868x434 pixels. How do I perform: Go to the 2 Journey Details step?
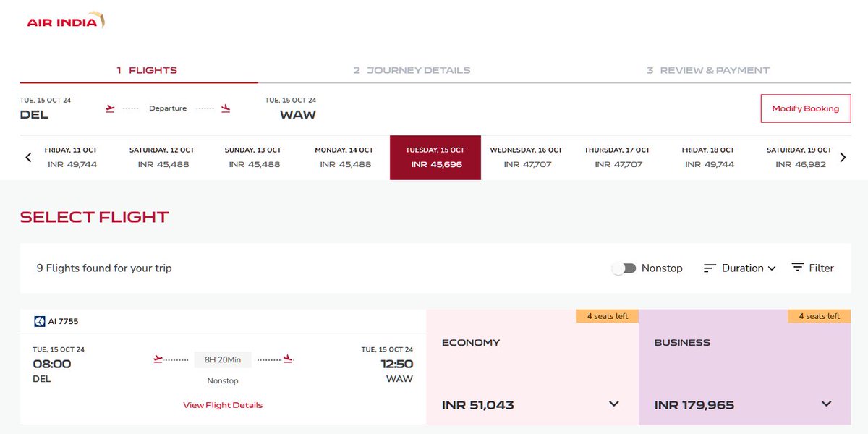pyautogui.click(x=412, y=70)
